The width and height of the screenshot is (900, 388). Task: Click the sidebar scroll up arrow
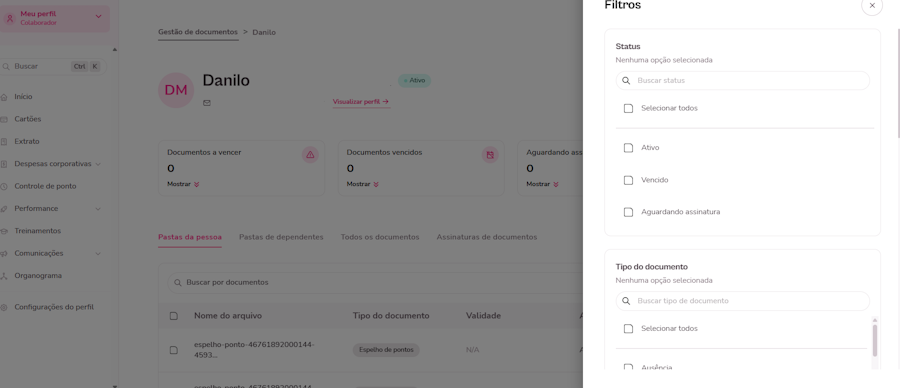[114, 50]
